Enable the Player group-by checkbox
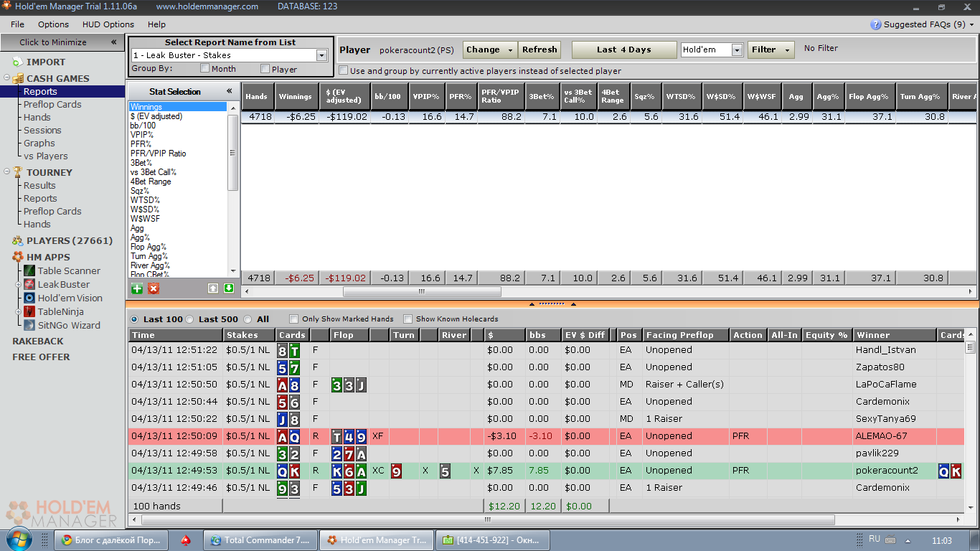Image resolution: width=980 pixels, height=551 pixels. pos(265,69)
